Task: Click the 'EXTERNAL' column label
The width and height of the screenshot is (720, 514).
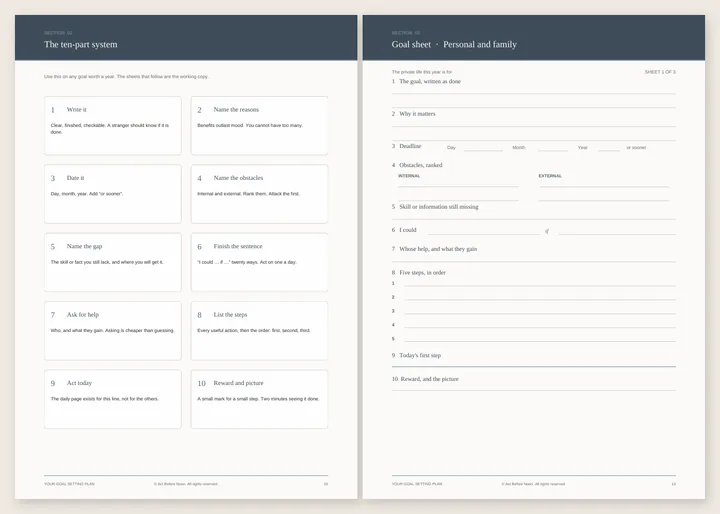Action: click(x=550, y=176)
